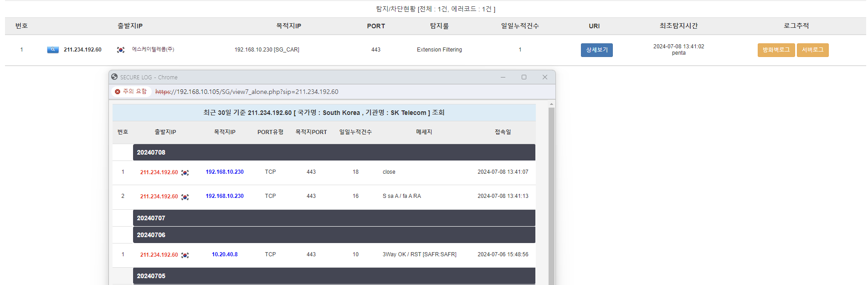The width and height of the screenshot is (868, 285).
Task: Click the scrollbar up arrow in popup
Action: [551, 104]
